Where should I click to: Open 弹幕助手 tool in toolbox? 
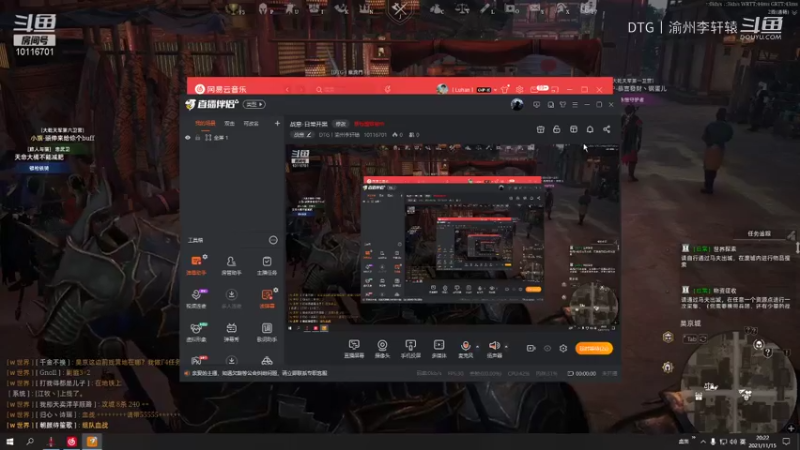pyautogui.click(x=196, y=266)
